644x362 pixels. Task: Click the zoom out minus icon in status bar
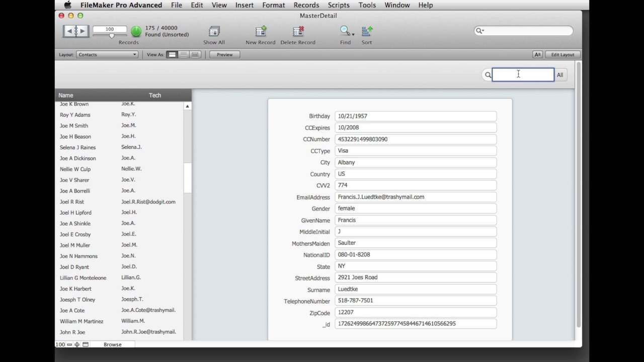(69, 344)
